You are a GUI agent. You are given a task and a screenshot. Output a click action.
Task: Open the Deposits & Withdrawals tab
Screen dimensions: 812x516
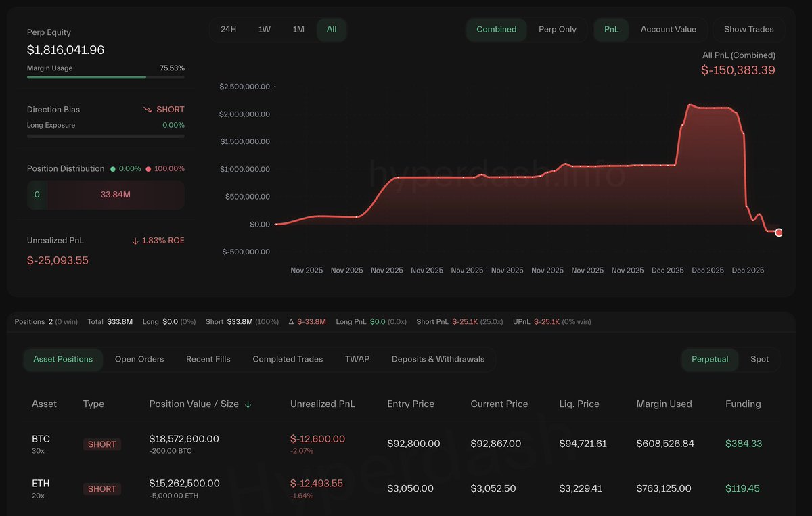pyautogui.click(x=438, y=359)
